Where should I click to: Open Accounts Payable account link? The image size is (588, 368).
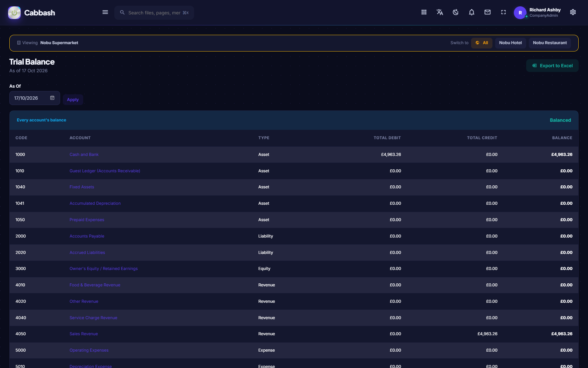click(87, 236)
